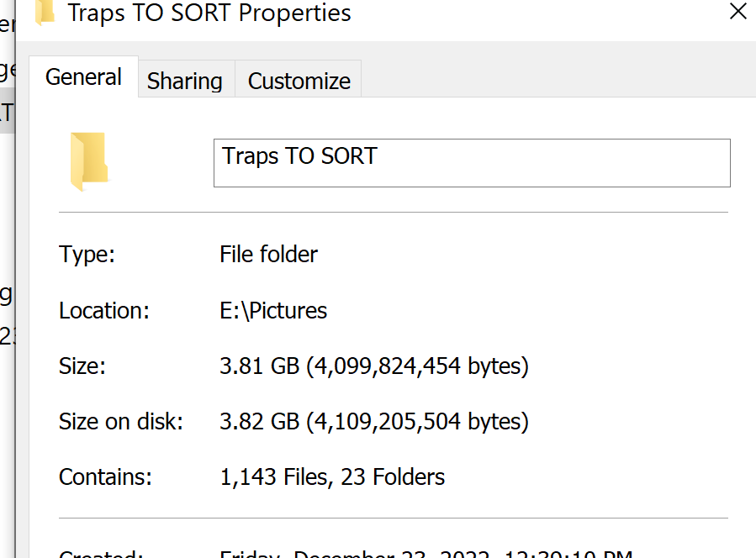Click the Contains label
Image resolution: width=756 pixels, height=558 pixels.
(105, 477)
